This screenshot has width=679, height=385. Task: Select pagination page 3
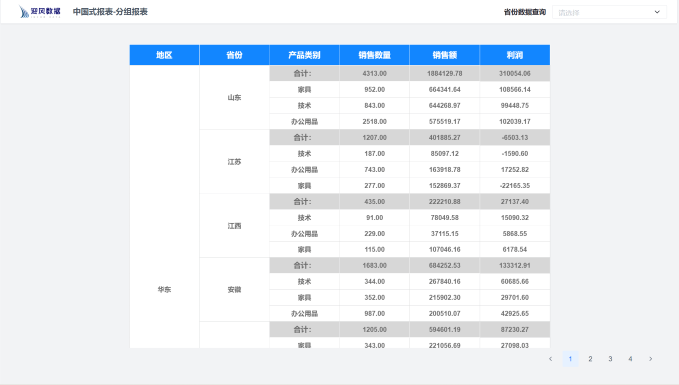(610, 359)
